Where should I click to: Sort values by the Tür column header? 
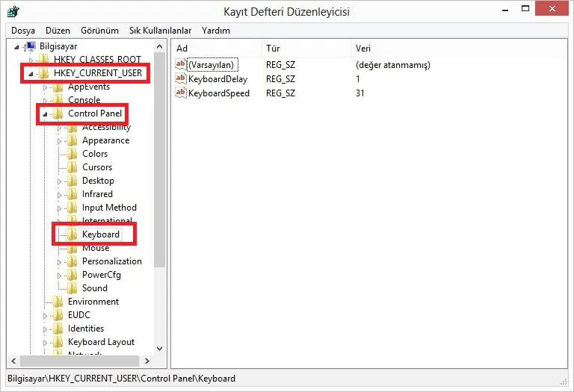point(306,49)
